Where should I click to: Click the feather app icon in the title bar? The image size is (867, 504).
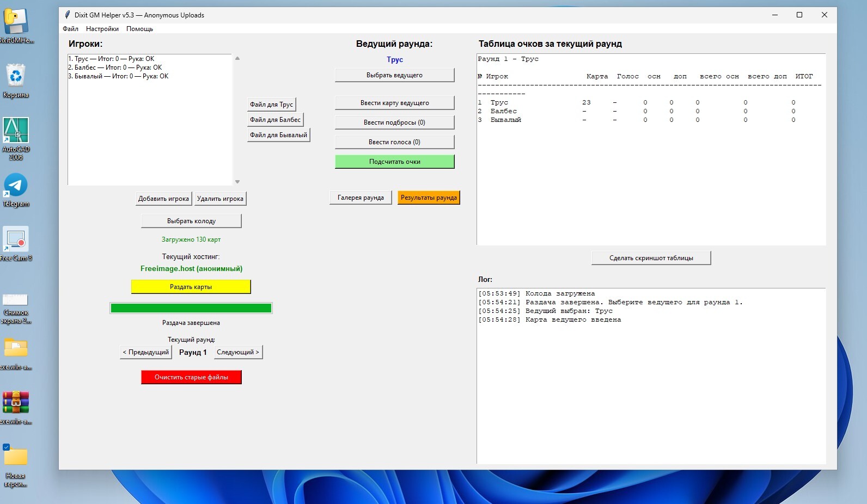click(68, 15)
